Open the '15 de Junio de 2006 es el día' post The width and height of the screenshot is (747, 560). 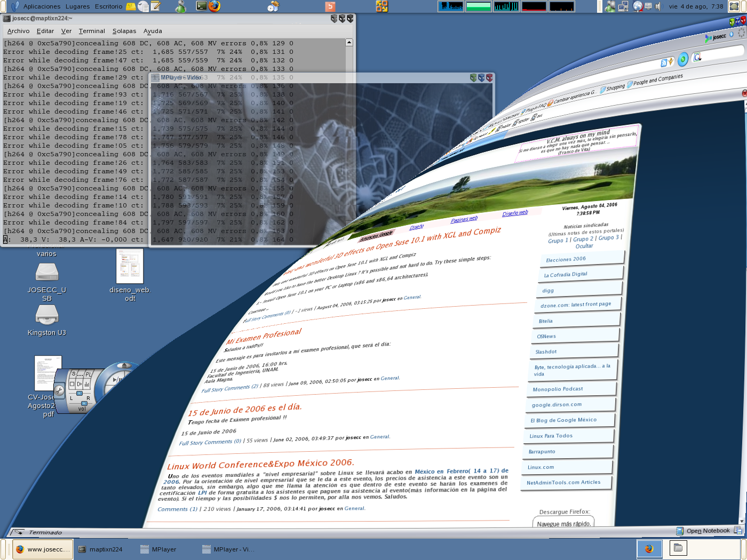[245, 410]
